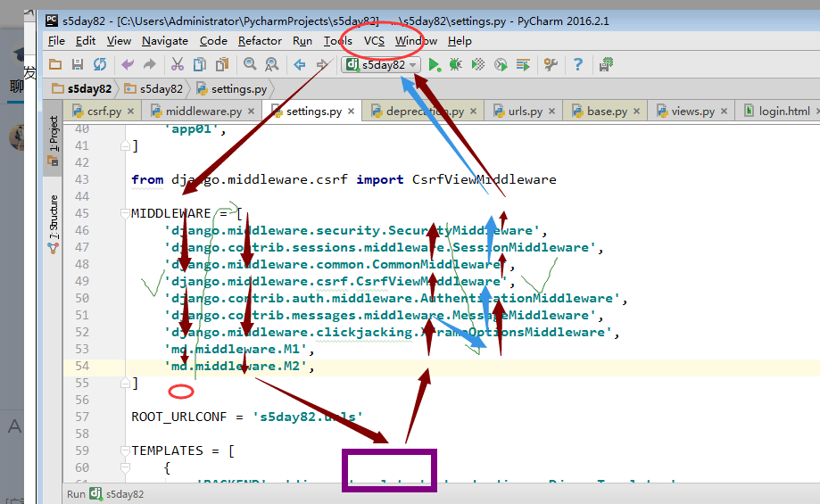Close the csrf.py tab
The image size is (820, 504).
tap(131, 112)
